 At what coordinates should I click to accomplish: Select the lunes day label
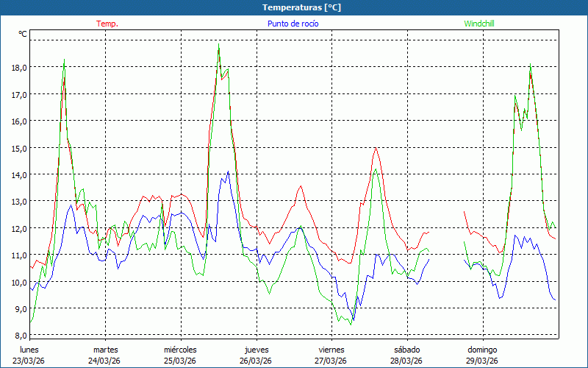(x=29, y=350)
